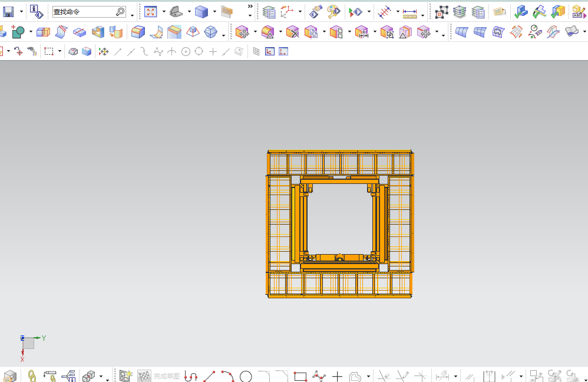Click the unite shapes plus icon
Image resolution: width=588 pixels, height=382 pixels.
pos(17,32)
